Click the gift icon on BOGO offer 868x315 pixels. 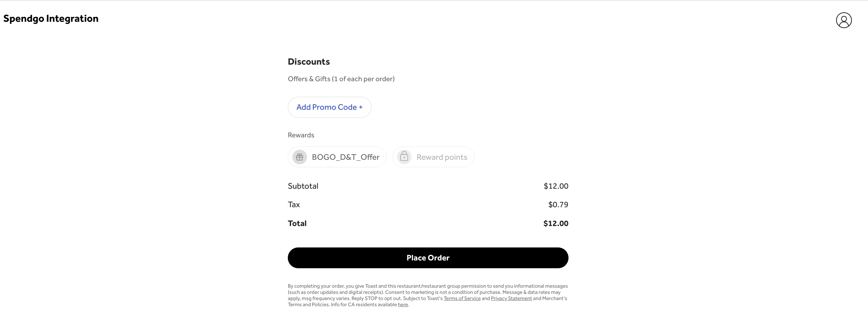(299, 157)
